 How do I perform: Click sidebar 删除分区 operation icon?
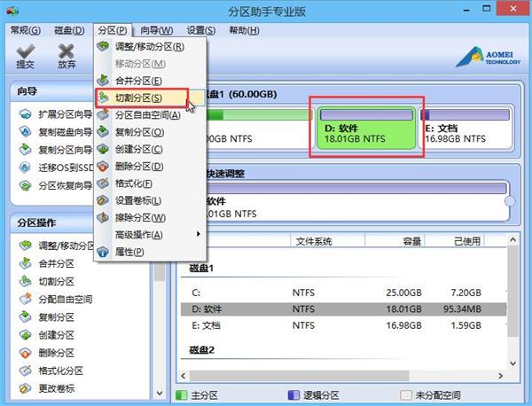[x=26, y=353]
